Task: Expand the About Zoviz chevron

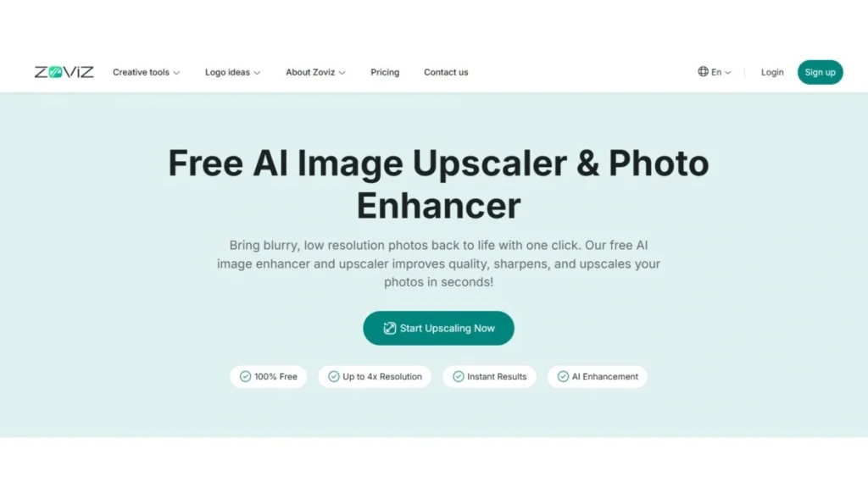Action: point(342,73)
